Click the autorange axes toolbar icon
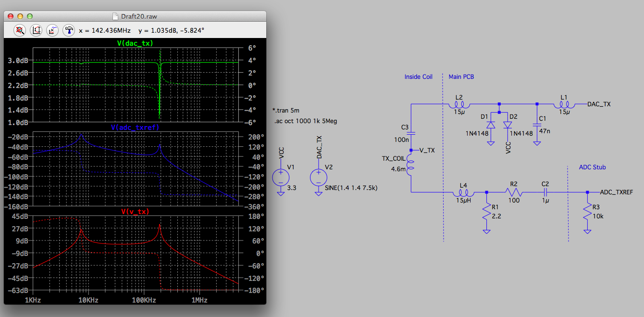Viewport: 644px width, 317px height. click(36, 30)
